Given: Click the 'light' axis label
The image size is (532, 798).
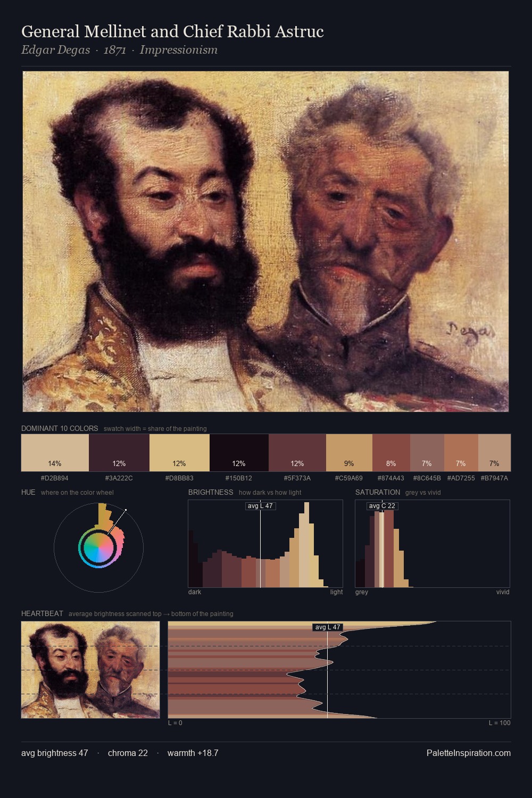Looking at the screenshot, I should point(337,592).
